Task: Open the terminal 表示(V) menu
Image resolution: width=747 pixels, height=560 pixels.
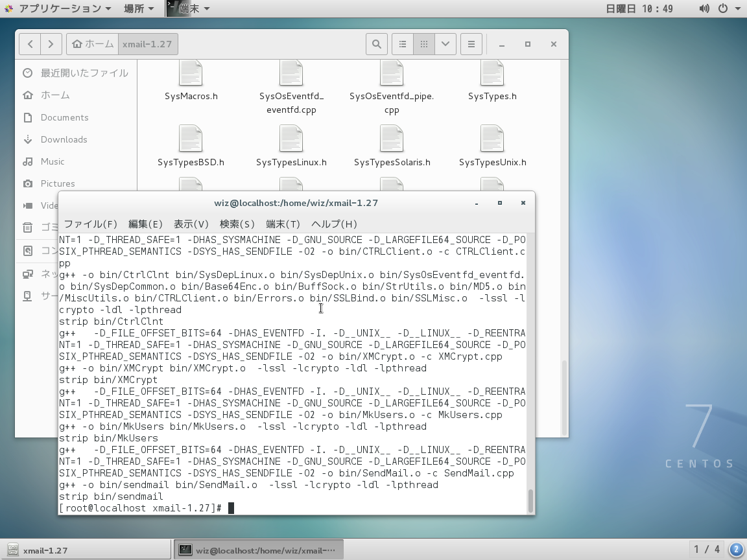Action: pos(191,224)
